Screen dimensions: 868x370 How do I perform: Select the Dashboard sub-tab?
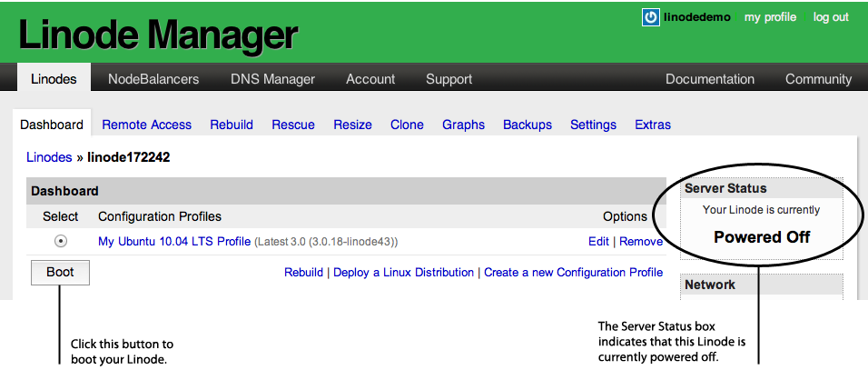click(52, 125)
